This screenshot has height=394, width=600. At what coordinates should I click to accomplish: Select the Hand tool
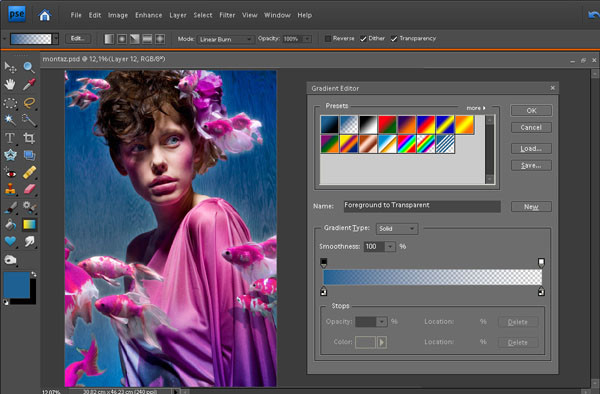[10, 85]
